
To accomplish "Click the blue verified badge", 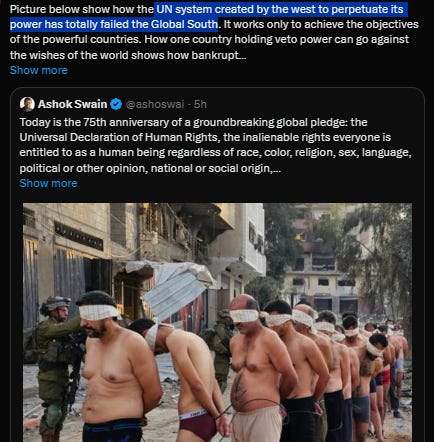I will 116,104.
